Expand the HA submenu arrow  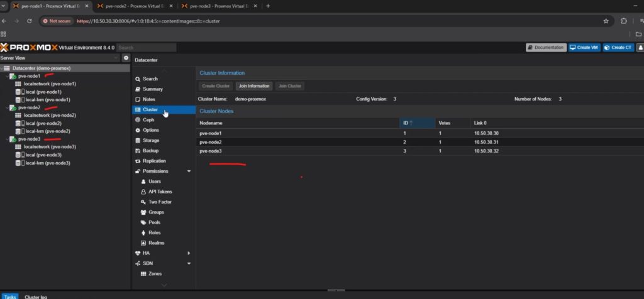189,253
